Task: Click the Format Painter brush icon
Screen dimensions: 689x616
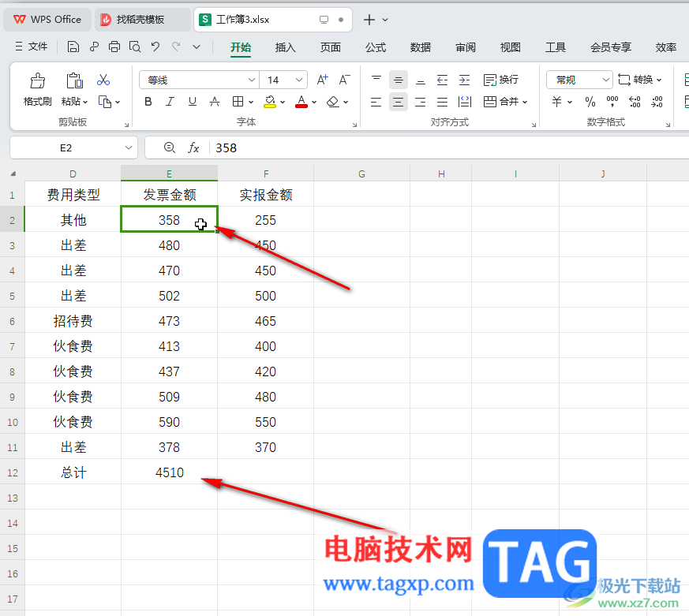Action: point(37,81)
